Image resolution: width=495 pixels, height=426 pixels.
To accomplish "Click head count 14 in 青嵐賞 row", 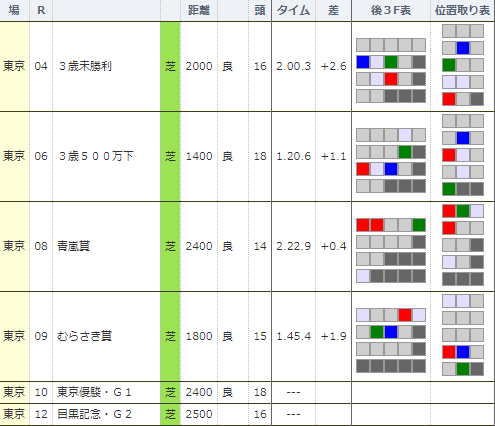I will point(260,246).
